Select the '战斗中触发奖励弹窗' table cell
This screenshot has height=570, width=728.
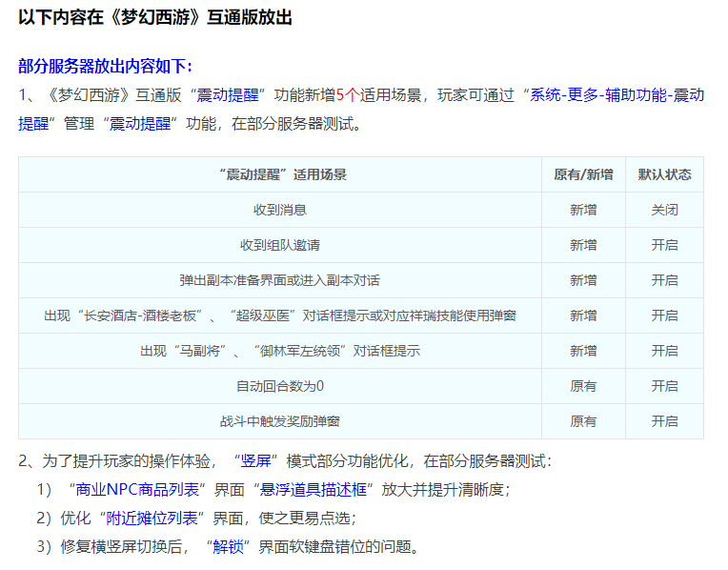click(280, 422)
